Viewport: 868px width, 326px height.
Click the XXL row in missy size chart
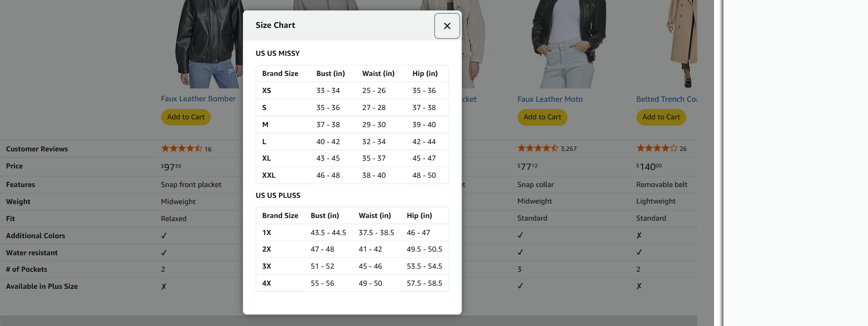pyautogui.click(x=352, y=175)
